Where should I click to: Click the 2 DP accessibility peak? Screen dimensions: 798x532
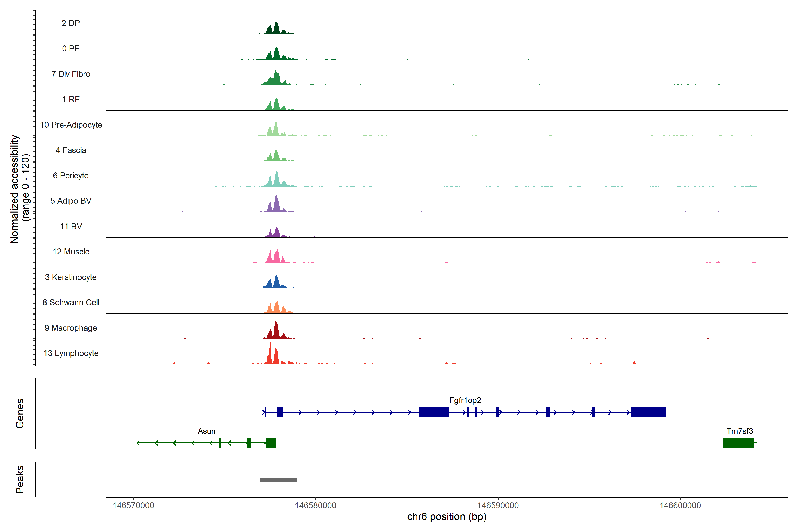click(x=276, y=29)
